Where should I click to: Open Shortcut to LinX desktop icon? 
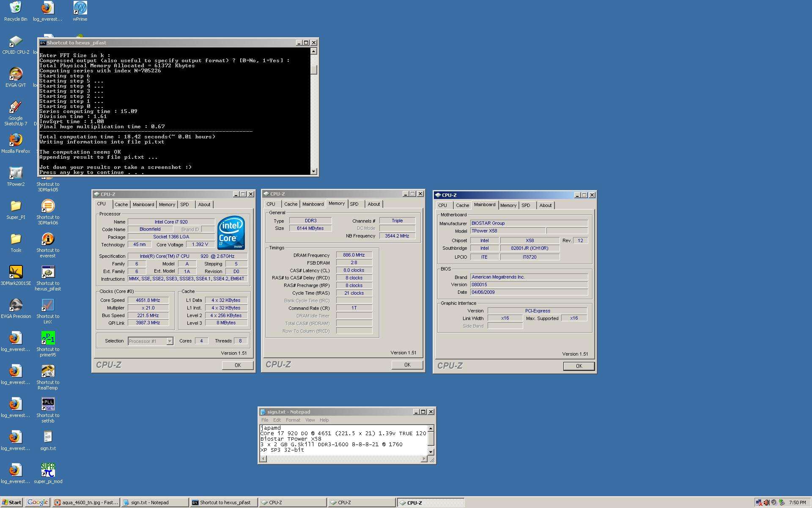tap(48, 311)
